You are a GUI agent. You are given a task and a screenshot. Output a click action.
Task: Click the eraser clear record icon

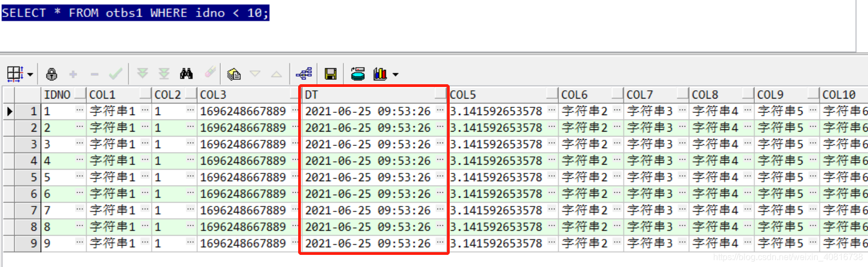point(210,73)
